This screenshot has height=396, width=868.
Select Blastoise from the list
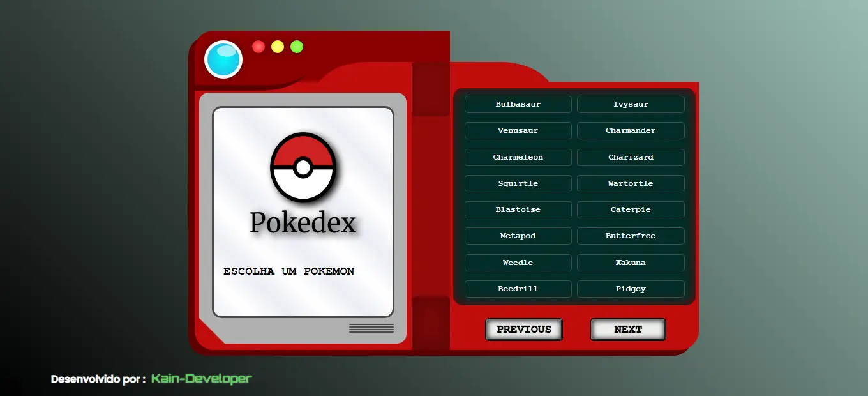pyautogui.click(x=518, y=209)
